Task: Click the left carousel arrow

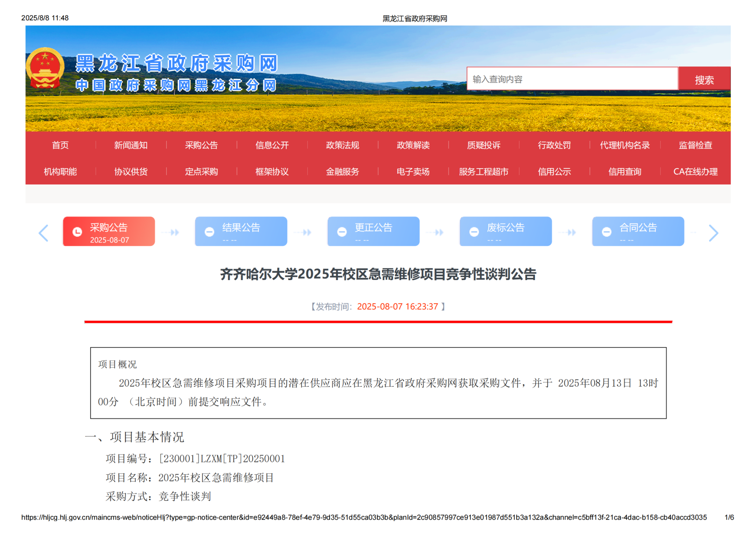Action: [44, 233]
